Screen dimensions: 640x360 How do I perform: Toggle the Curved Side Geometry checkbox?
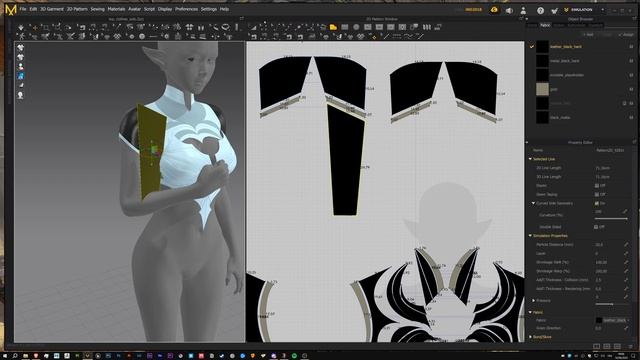coord(597,203)
